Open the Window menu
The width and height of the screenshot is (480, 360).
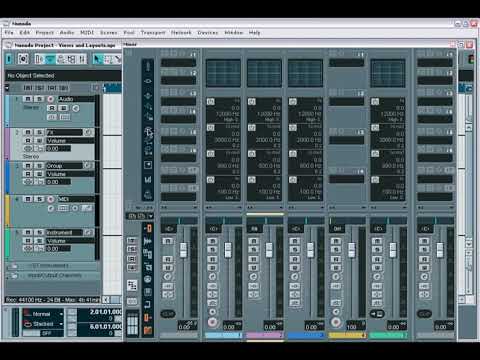234,33
